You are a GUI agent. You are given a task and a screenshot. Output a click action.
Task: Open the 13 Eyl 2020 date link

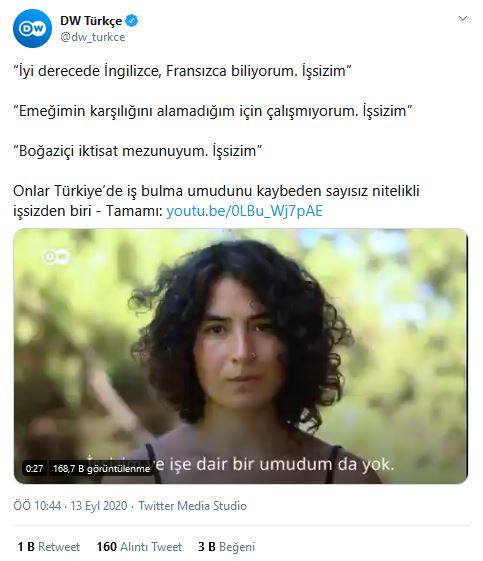(x=98, y=506)
